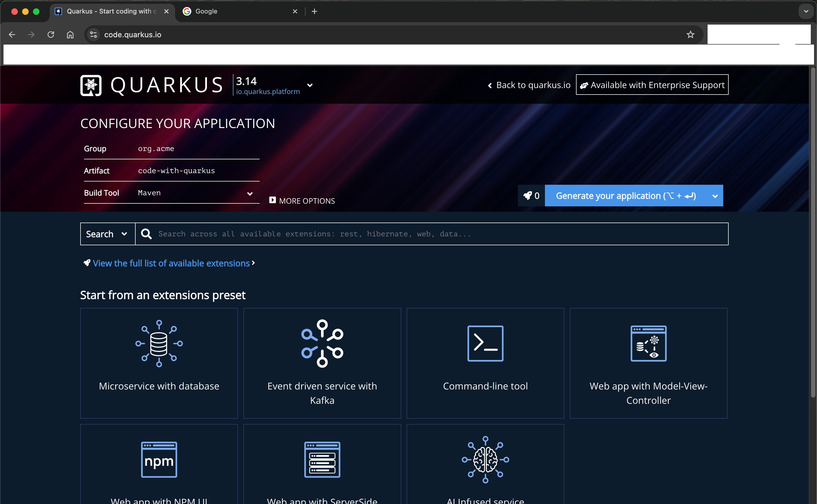Click Generate your application button

coord(626,196)
